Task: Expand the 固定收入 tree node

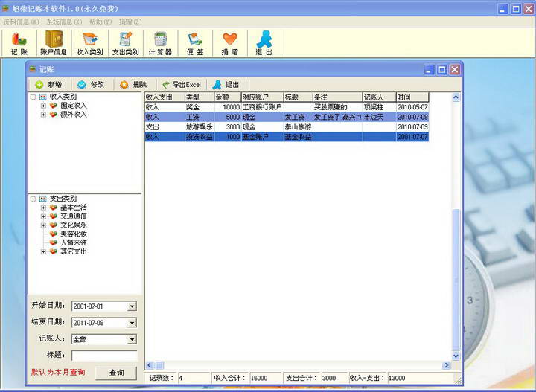Action: coord(43,106)
